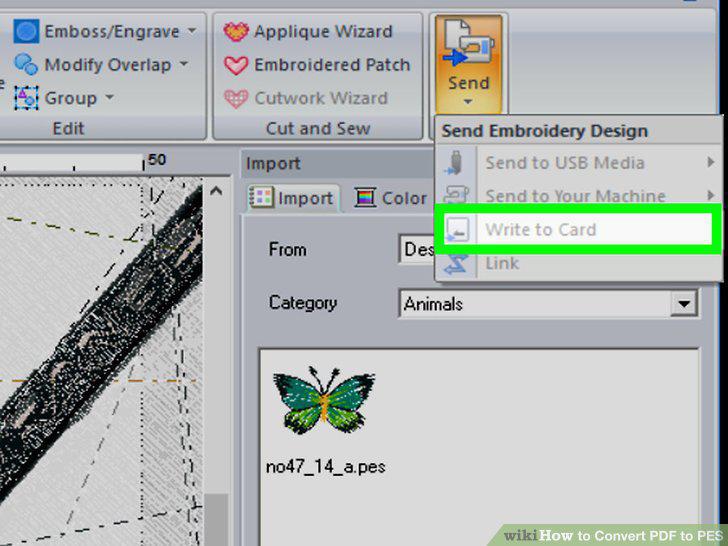Click the Applique Wizard label
Viewport: 728px width, 546px height.
point(323,32)
